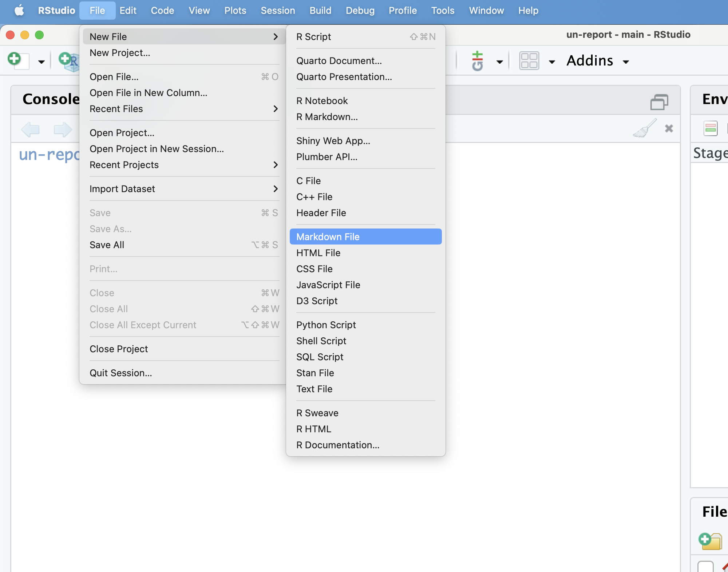Select R Sweave from submenu
This screenshot has width=728, height=572.
click(x=366, y=413)
